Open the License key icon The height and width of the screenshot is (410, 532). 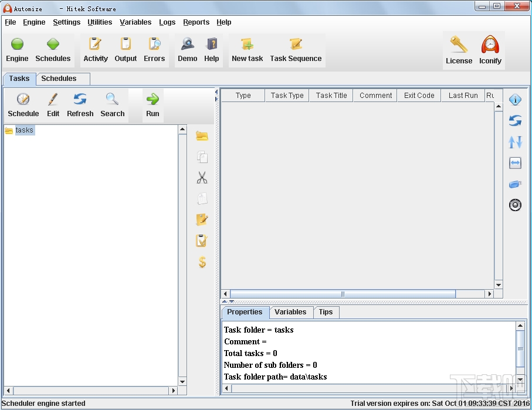(459, 45)
